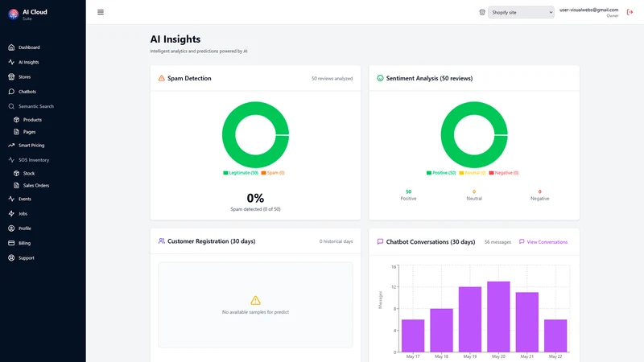Click the AI Cloud logo icon

[x=13, y=14]
